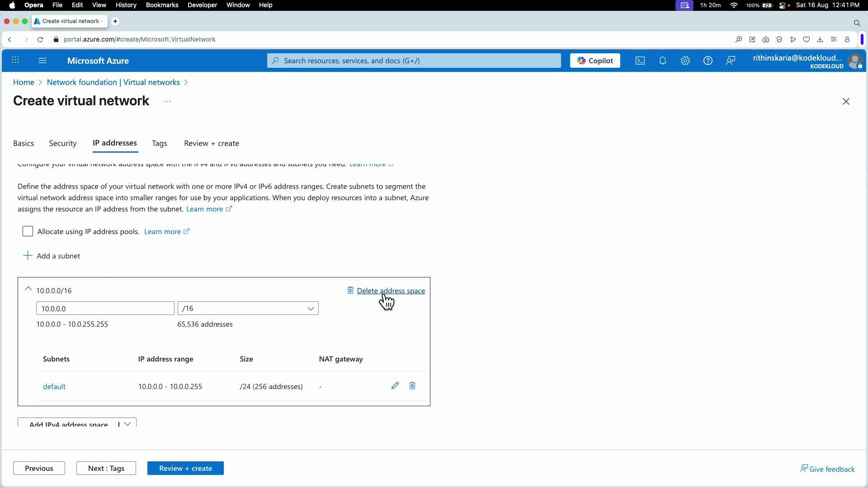Click the Review + create button
This screenshot has height=488, width=868.
[x=185, y=468]
